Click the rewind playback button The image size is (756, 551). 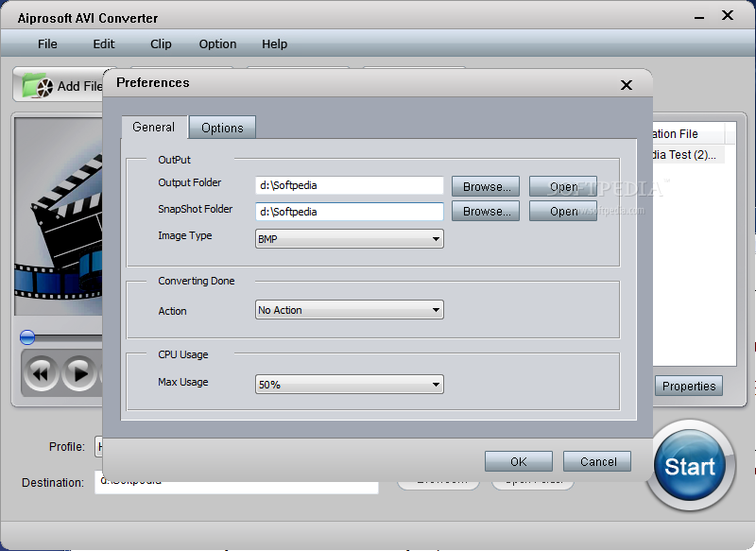click(x=41, y=373)
